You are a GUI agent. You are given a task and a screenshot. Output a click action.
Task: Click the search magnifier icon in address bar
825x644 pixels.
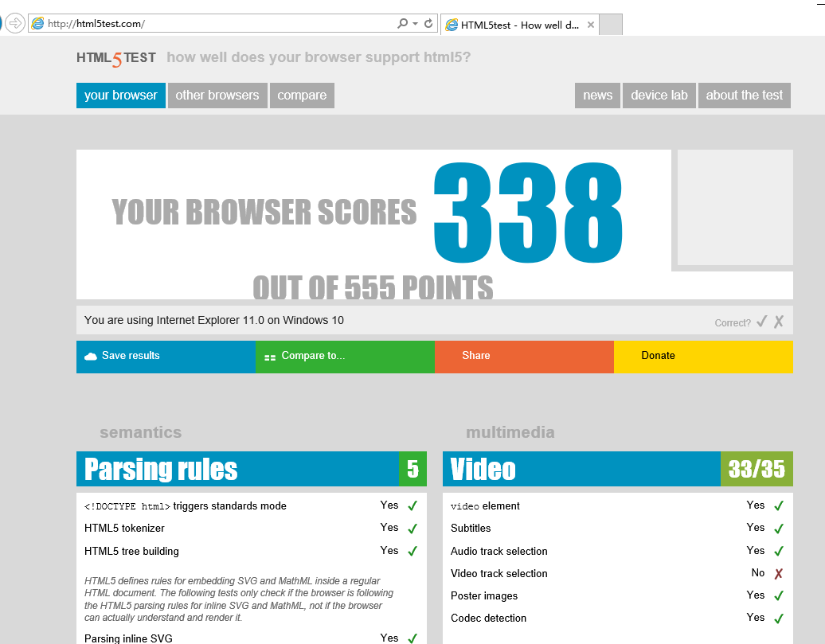pos(402,23)
